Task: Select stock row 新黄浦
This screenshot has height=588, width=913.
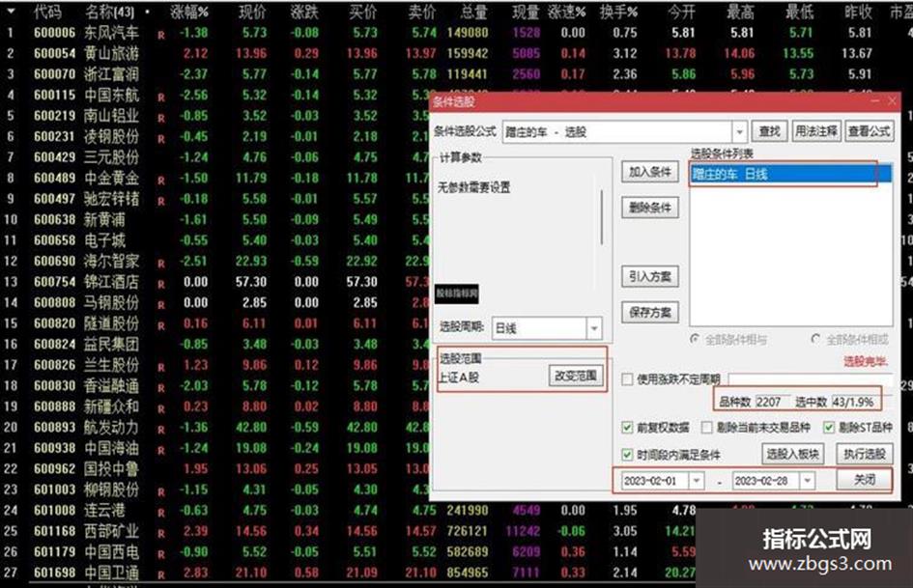Action: click(x=104, y=219)
